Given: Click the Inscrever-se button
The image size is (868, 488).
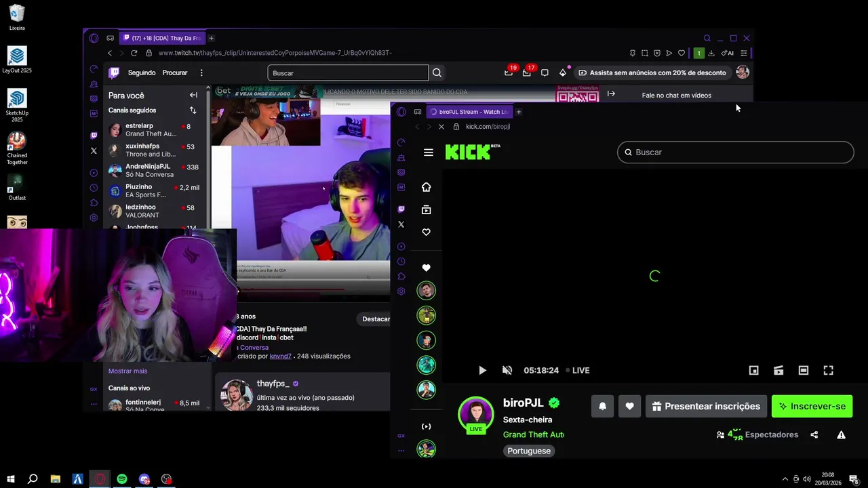Looking at the screenshot, I should click(x=812, y=406).
